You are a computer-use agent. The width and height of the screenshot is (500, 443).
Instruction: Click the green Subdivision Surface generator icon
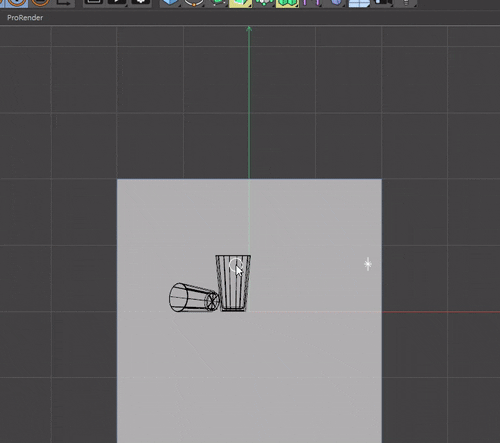pyautogui.click(x=218, y=3)
